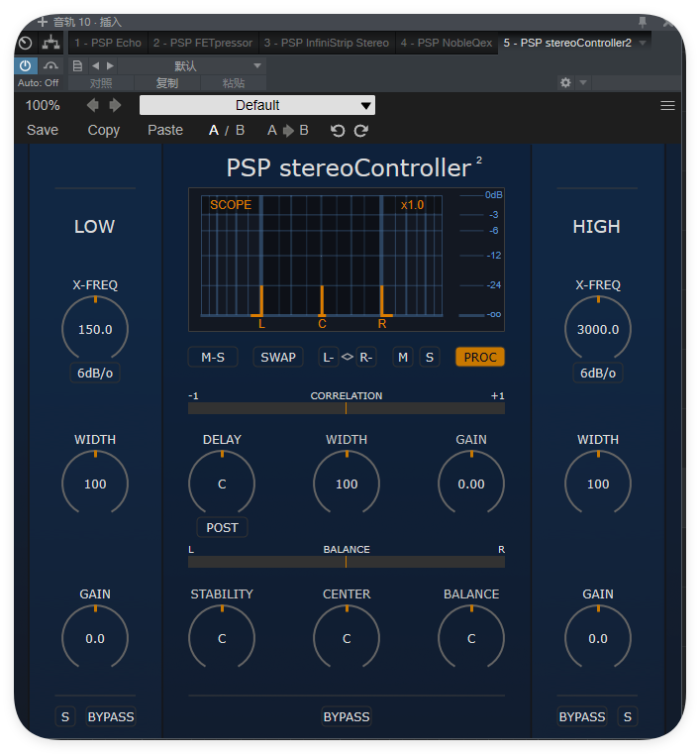Open the preset file page icon
This screenshot has width=700, height=754.
point(77,65)
